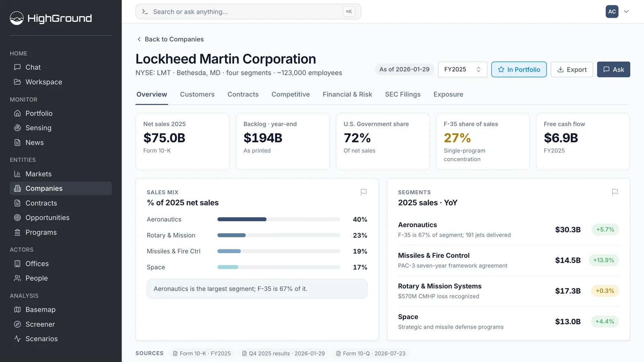The image size is (644, 362).
Task: Open the SEC Filings tab
Action: pyautogui.click(x=402, y=95)
